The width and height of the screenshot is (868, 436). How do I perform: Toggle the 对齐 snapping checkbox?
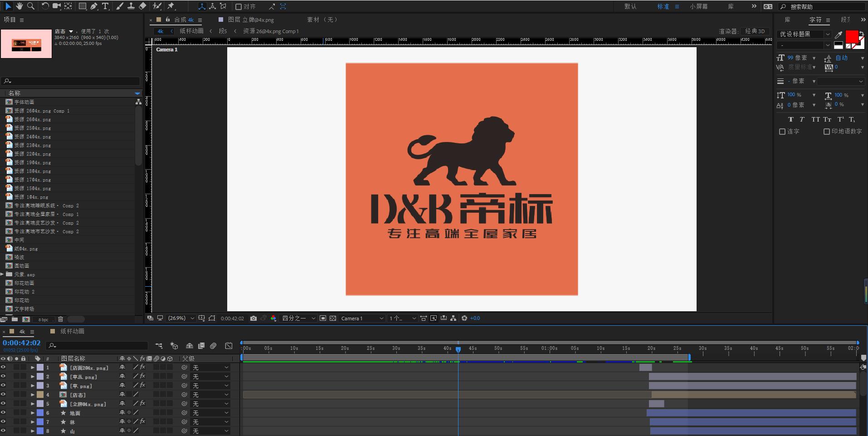coord(239,7)
